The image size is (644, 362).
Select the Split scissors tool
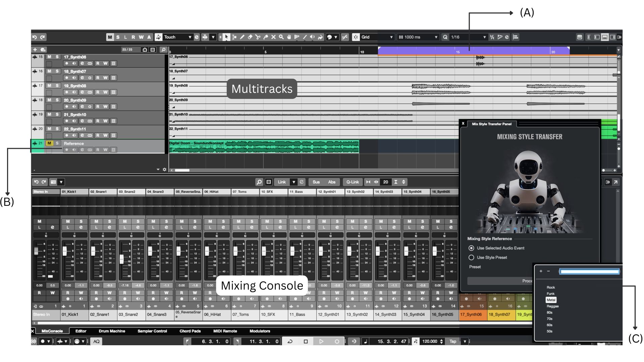tap(258, 37)
